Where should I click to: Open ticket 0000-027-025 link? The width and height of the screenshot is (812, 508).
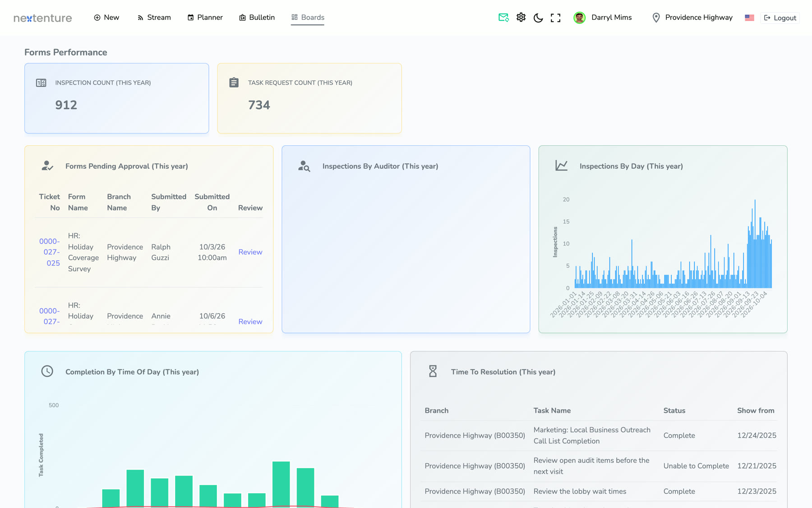point(50,252)
